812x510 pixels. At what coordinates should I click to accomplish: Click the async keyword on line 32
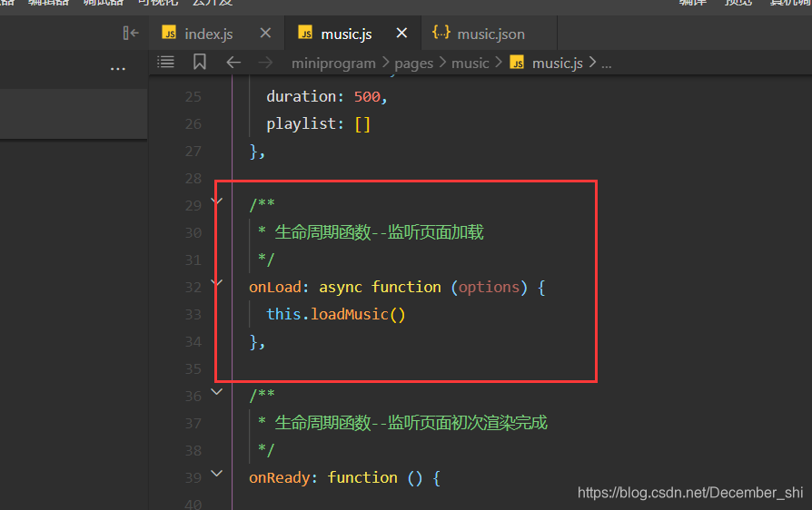[341, 288]
